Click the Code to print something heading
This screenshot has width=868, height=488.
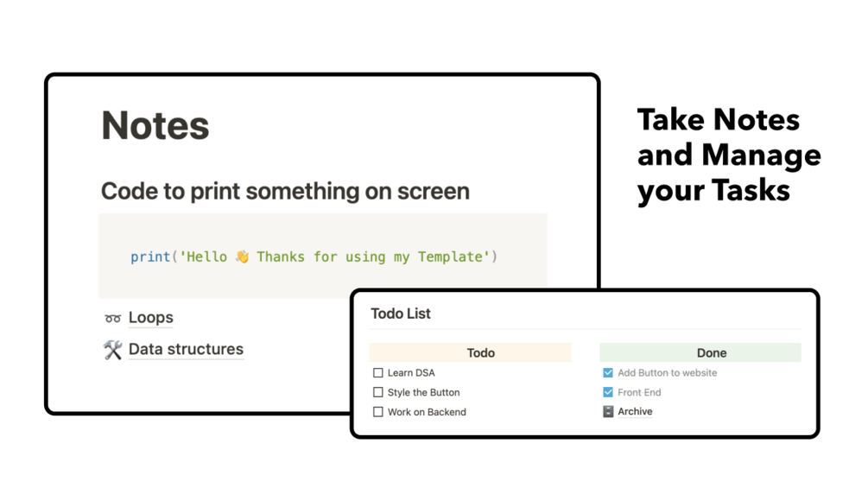point(285,192)
